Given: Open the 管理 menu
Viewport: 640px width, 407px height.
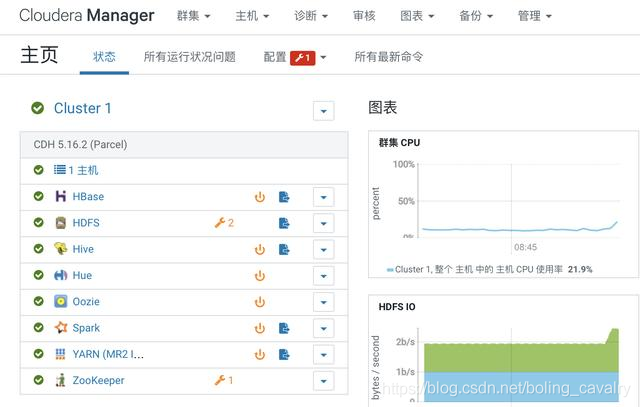Looking at the screenshot, I should pyautogui.click(x=535, y=16).
